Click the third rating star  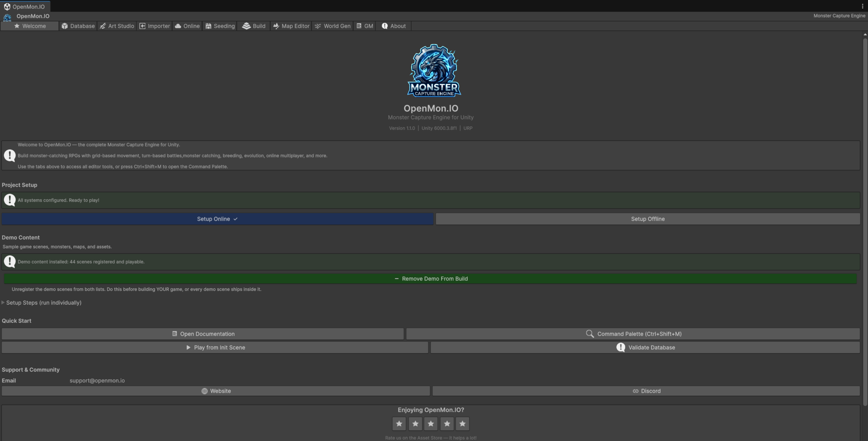(431, 424)
